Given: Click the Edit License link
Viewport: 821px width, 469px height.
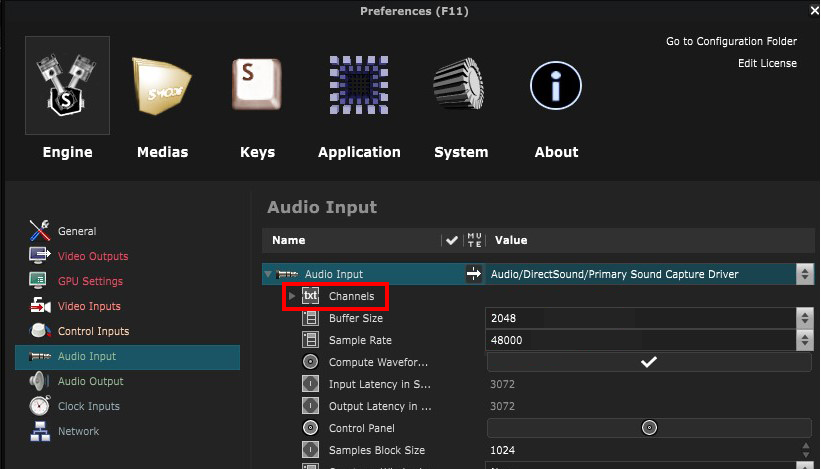Looking at the screenshot, I should click(767, 63).
